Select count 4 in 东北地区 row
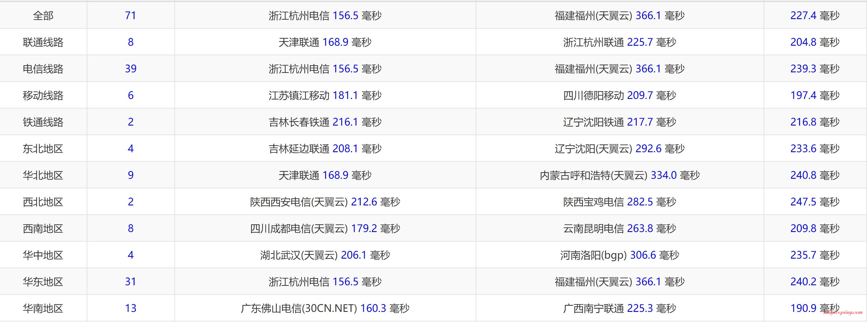Image resolution: width=868 pixels, height=322 pixels. coord(130,149)
